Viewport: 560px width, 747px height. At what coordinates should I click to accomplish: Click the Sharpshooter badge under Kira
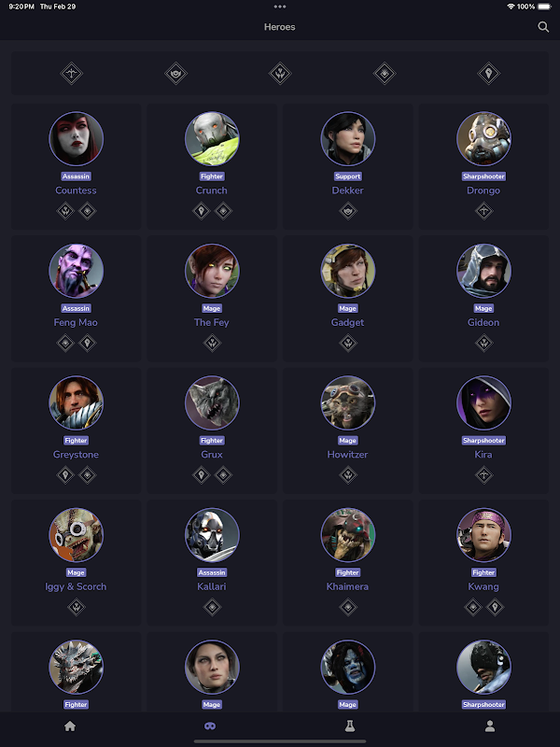[483, 440]
